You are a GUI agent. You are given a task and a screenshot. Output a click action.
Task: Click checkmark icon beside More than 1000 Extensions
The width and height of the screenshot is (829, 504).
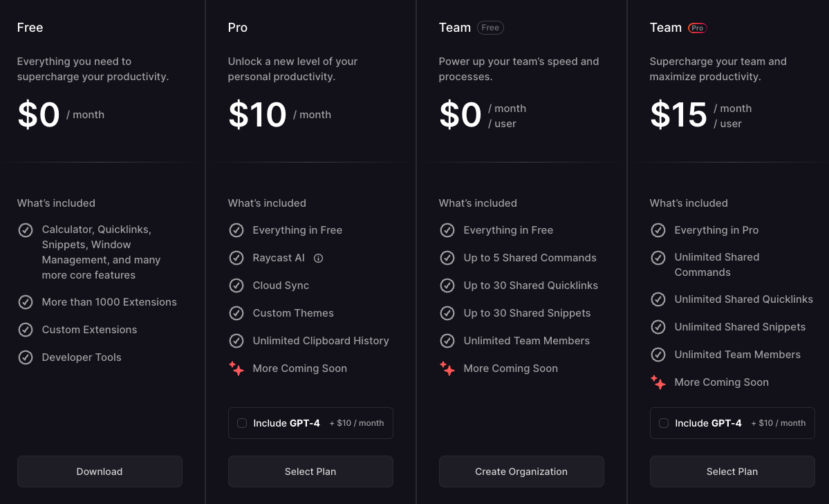(26, 302)
